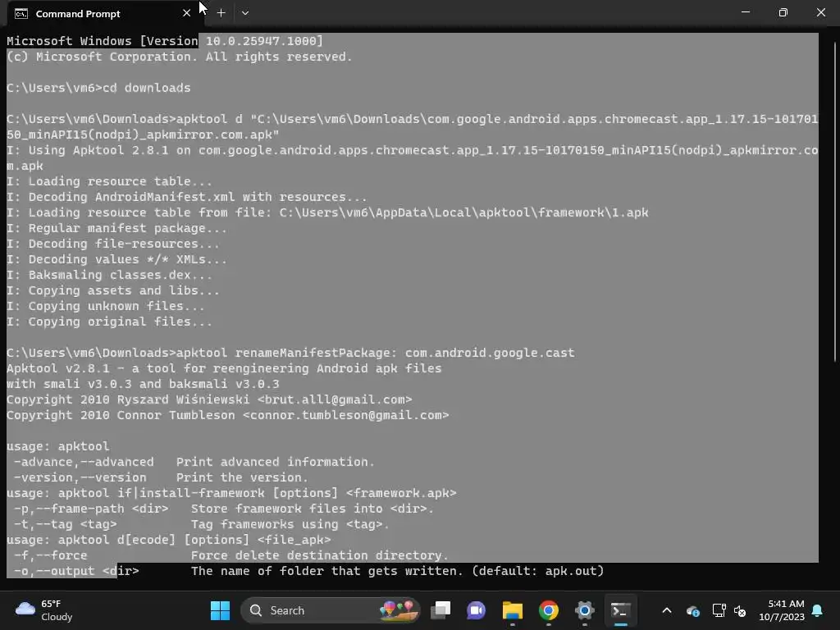Click the 'Loading resource table...' output line
840x630 pixels.
[x=109, y=181]
